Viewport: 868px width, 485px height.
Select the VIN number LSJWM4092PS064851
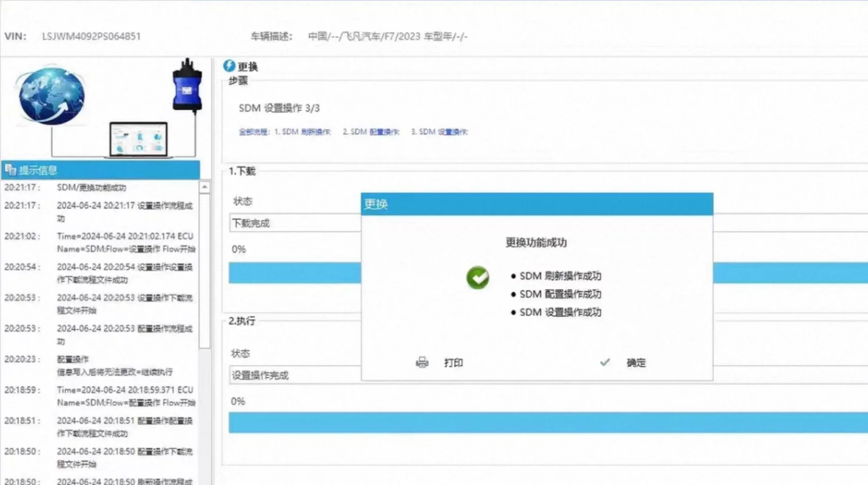[x=91, y=36]
